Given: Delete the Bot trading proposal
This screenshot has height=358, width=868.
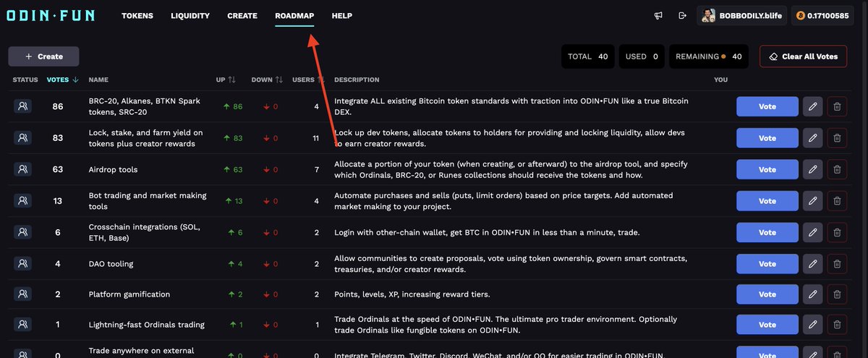Looking at the screenshot, I should click(x=837, y=201).
